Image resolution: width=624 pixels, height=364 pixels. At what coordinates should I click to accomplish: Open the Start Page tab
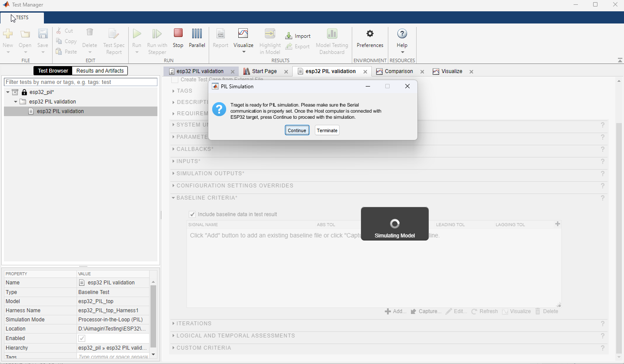pyautogui.click(x=264, y=71)
